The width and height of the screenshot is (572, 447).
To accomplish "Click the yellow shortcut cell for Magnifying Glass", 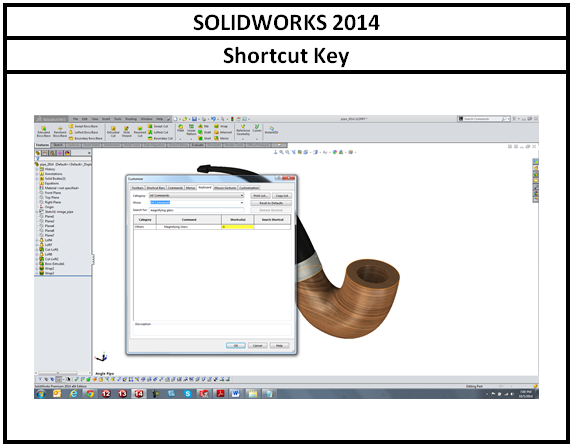I will tap(237, 227).
